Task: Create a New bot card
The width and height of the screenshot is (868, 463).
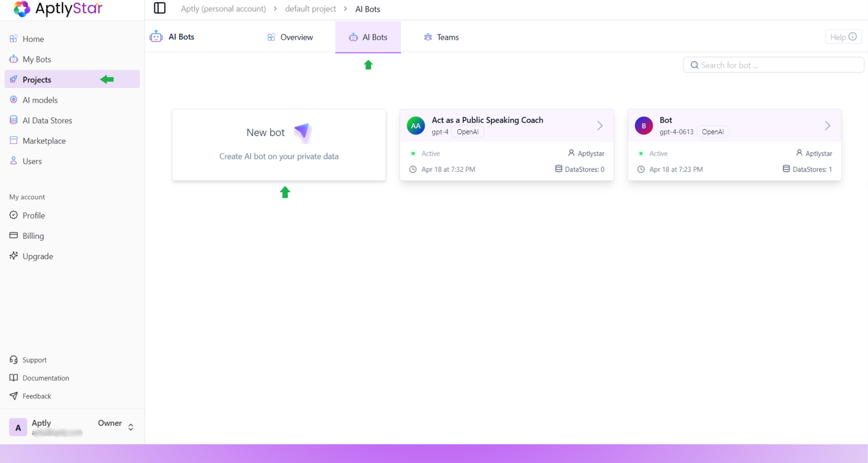Action: pyautogui.click(x=279, y=145)
